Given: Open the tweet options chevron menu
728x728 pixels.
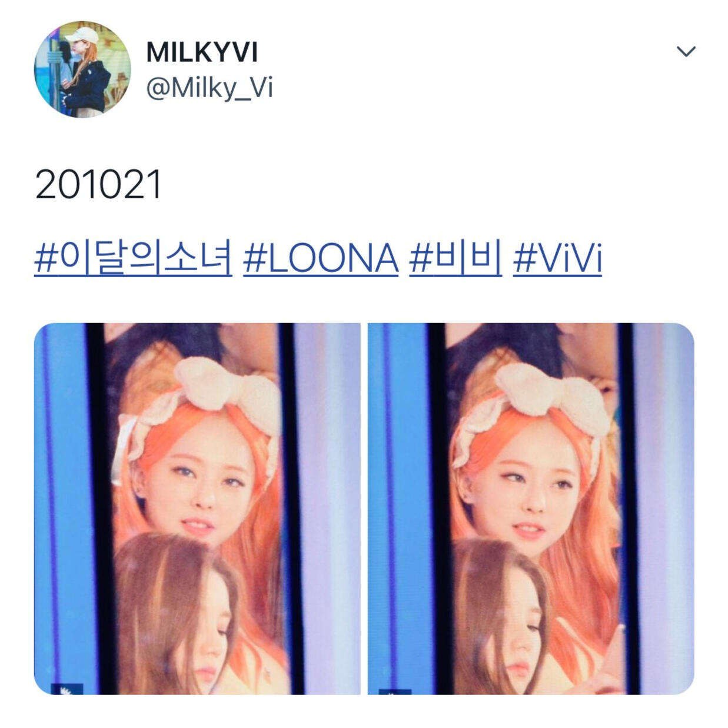Looking at the screenshot, I should [x=686, y=52].
